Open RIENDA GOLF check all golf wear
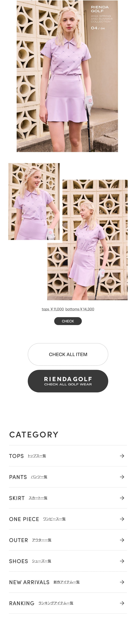The height and width of the screenshot is (644, 136). click(68, 381)
